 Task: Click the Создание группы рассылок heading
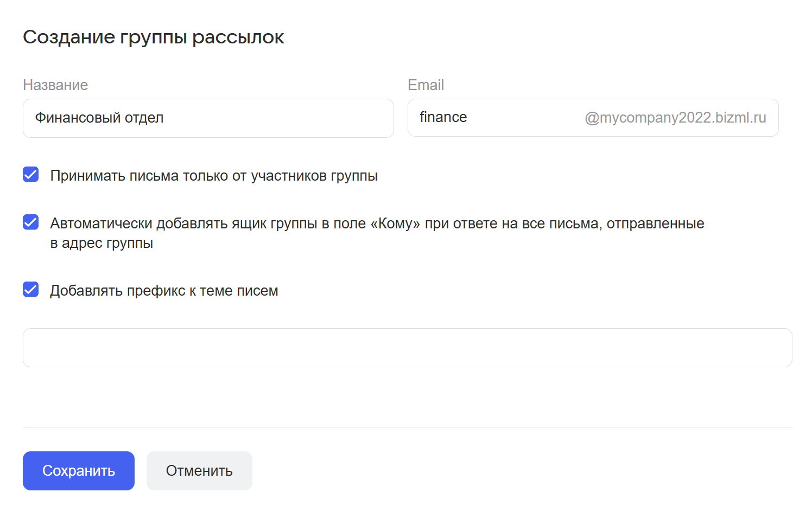coord(154,37)
